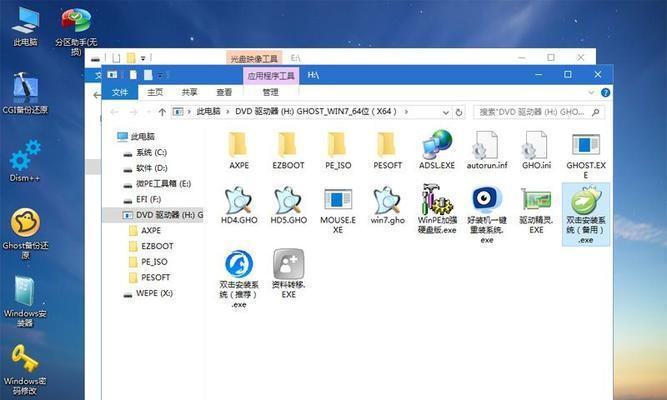Image resolution: width=667 pixels, height=400 pixels.
Task: Open EFI (F:) drive in the tree
Action: point(143,199)
